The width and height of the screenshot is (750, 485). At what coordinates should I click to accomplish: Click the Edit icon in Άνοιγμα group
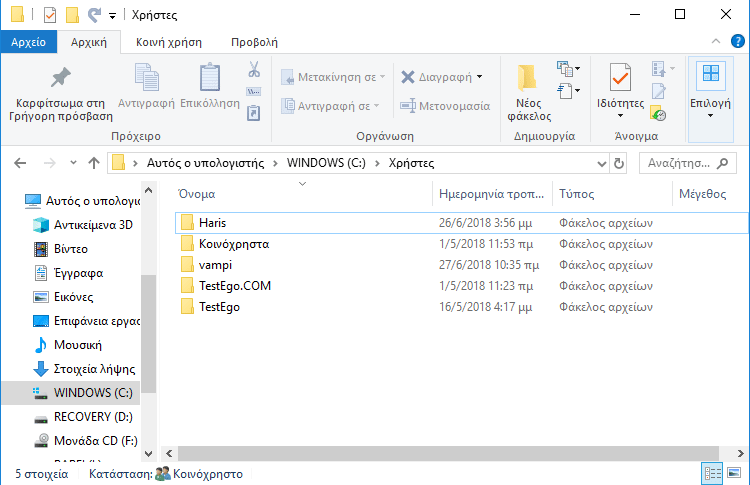pyautogui.click(x=659, y=91)
